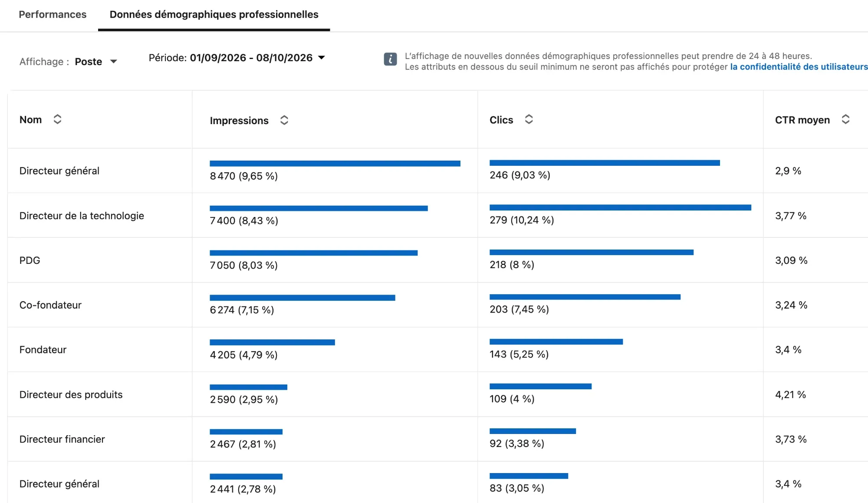Click the 218 (8 %) clicks value
Image resolution: width=868 pixels, height=503 pixels.
click(x=512, y=265)
